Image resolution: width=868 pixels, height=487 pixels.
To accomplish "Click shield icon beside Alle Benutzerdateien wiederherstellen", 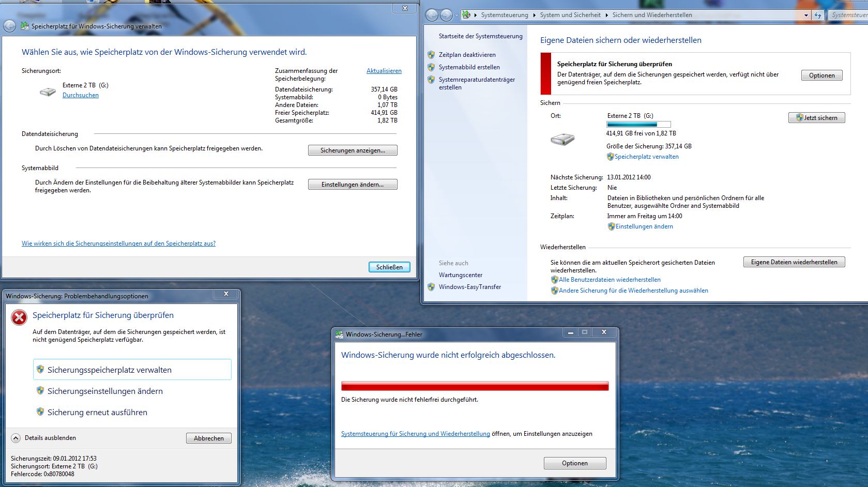I will [x=554, y=280].
